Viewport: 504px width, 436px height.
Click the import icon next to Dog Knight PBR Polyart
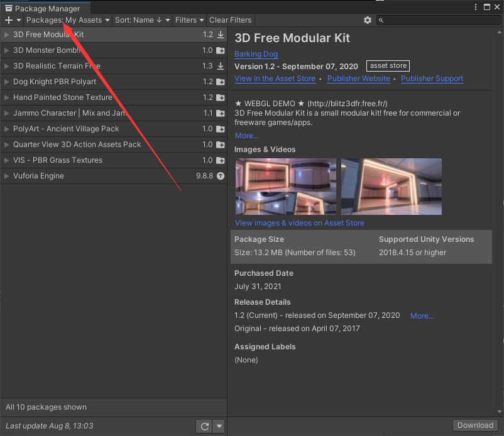(219, 82)
